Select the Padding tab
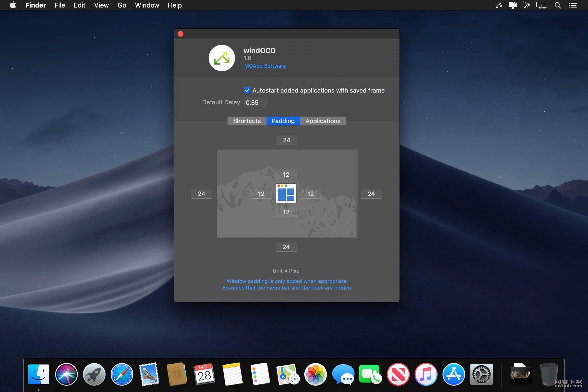 (283, 121)
